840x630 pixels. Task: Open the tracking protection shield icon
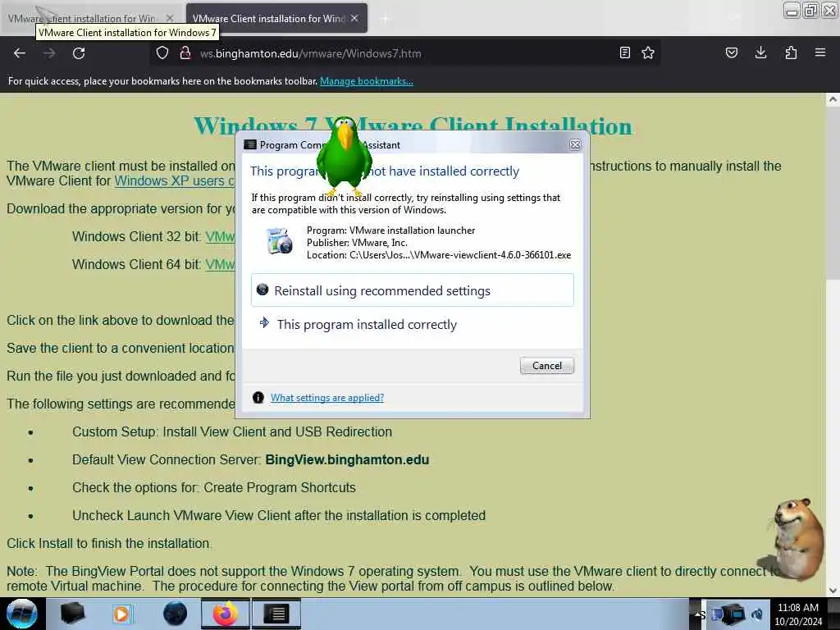click(x=162, y=52)
